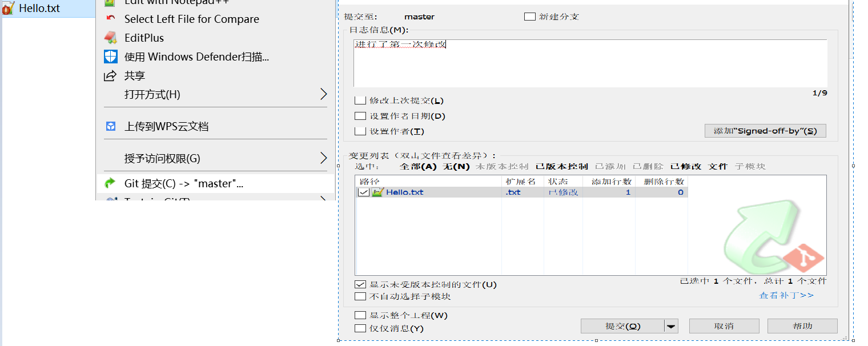The height and width of the screenshot is (346, 868).
Task: Click the EditPlus icon in context menu
Action: [x=110, y=38]
